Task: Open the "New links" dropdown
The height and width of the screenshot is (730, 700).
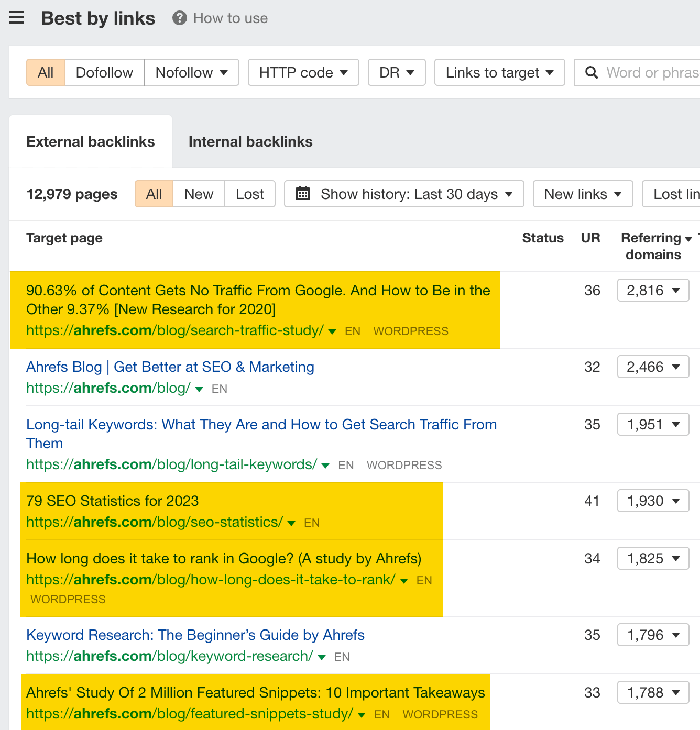Action: pos(582,194)
